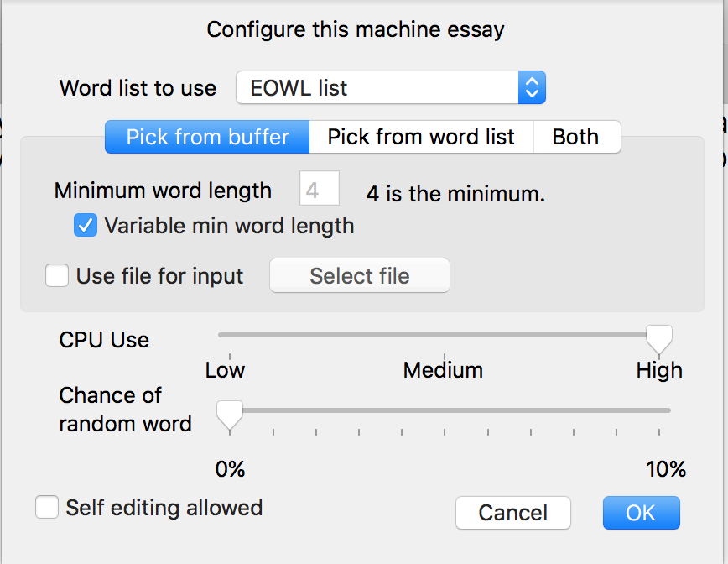Confirm settings with the OK button
The image size is (728, 564).
point(641,513)
